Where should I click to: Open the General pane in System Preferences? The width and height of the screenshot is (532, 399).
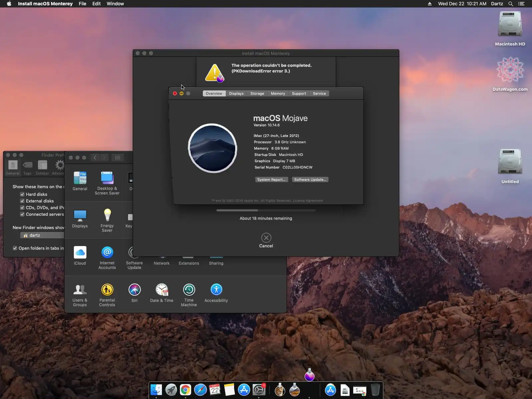pos(80,181)
